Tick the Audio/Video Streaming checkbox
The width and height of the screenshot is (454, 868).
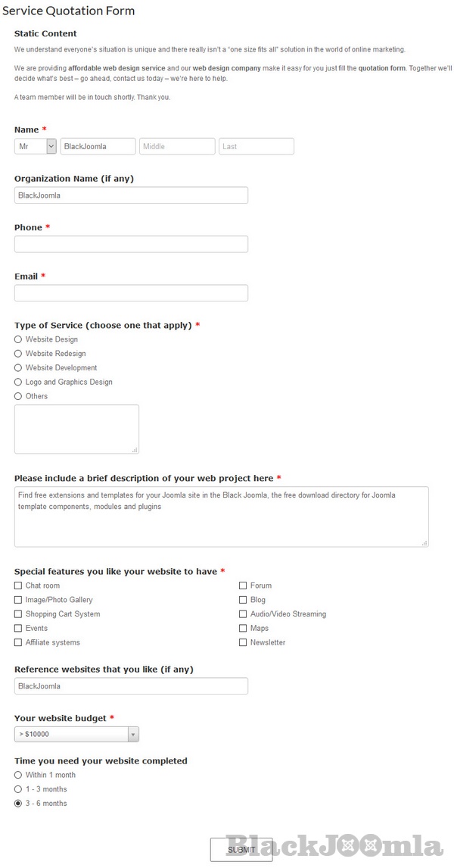[x=243, y=614]
